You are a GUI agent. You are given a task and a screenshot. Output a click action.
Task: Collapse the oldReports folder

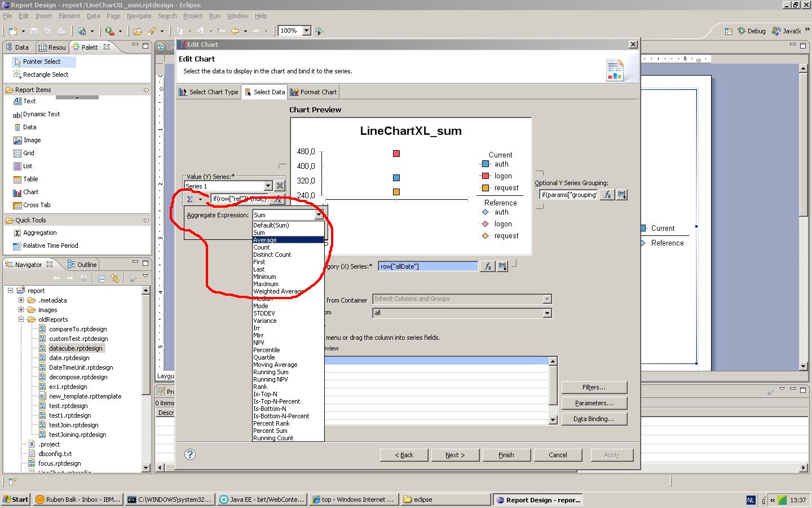(21, 319)
